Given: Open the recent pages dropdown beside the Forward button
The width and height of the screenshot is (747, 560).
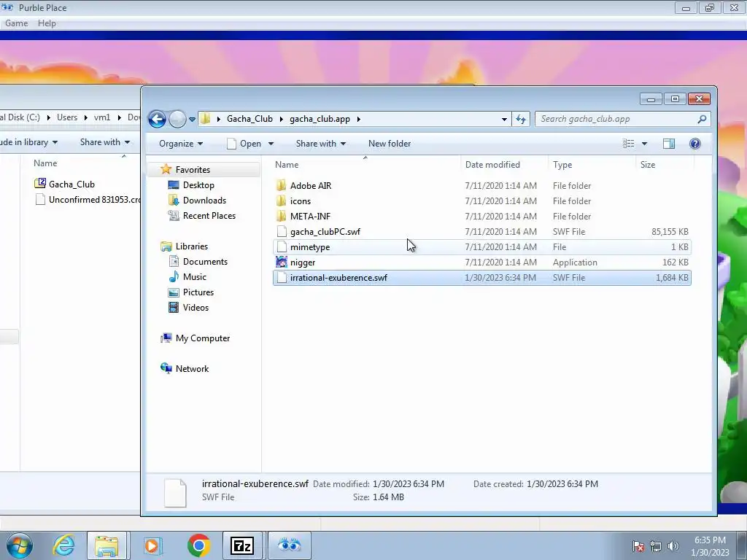Looking at the screenshot, I should tap(192, 120).
